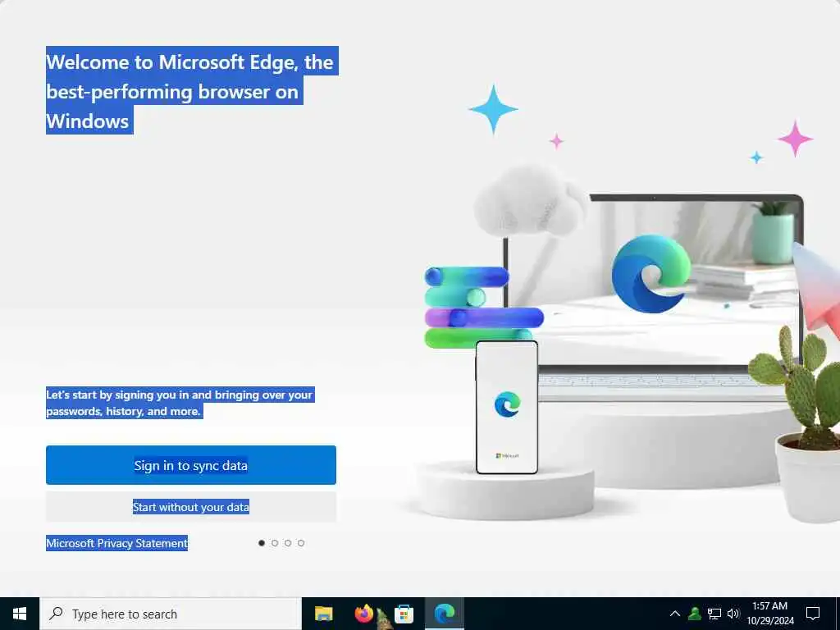Focus the "Type here to search" box
840x630 pixels.
[x=171, y=614]
